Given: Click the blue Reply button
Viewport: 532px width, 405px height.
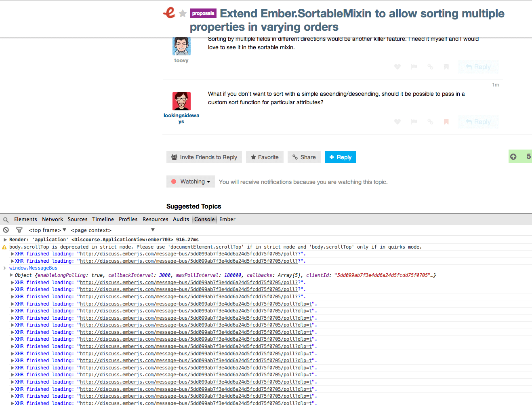Looking at the screenshot, I should click(x=340, y=157).
